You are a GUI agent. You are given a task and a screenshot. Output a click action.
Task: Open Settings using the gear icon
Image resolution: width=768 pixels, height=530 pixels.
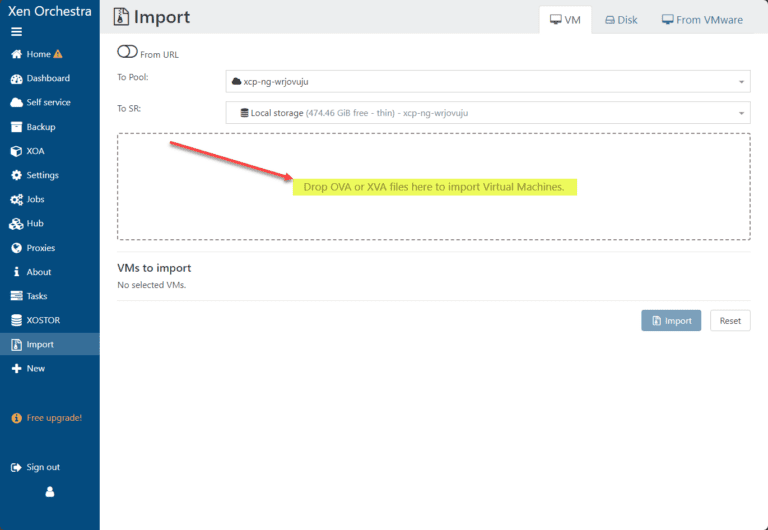(x=17, y=175)
